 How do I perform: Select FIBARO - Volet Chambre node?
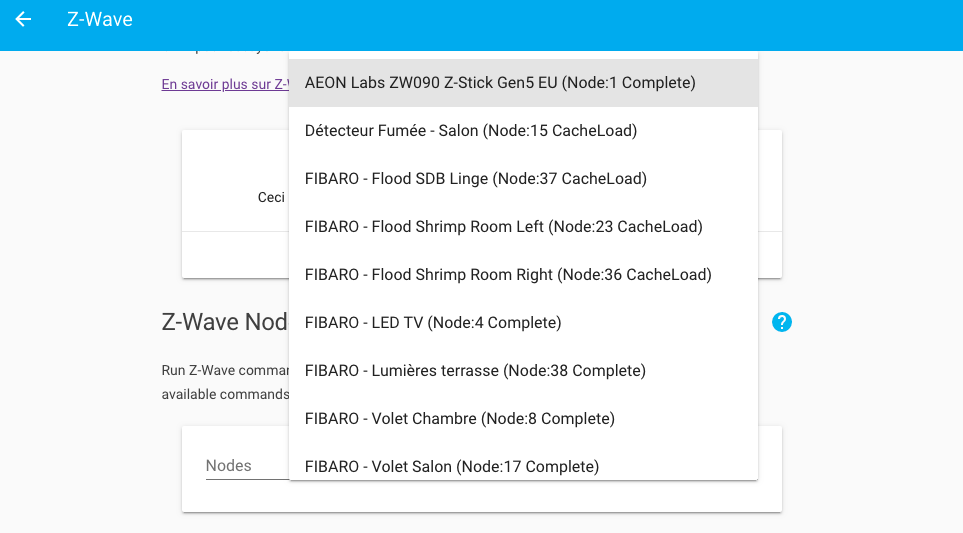(460, 419)
